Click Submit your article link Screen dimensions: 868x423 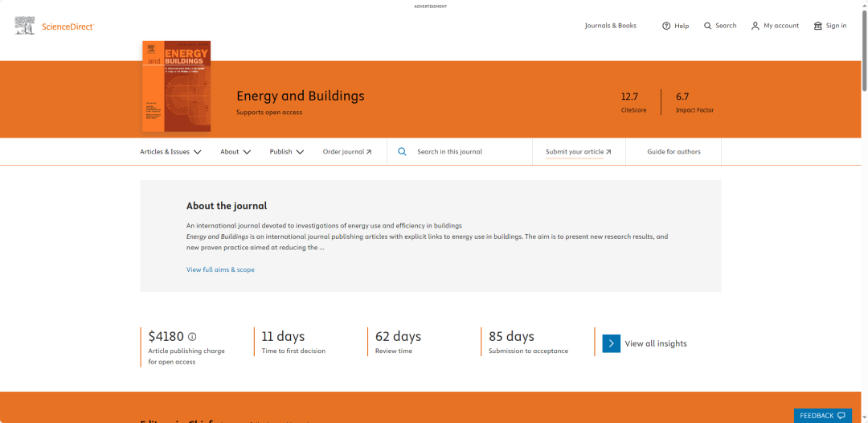coord(579,152)
